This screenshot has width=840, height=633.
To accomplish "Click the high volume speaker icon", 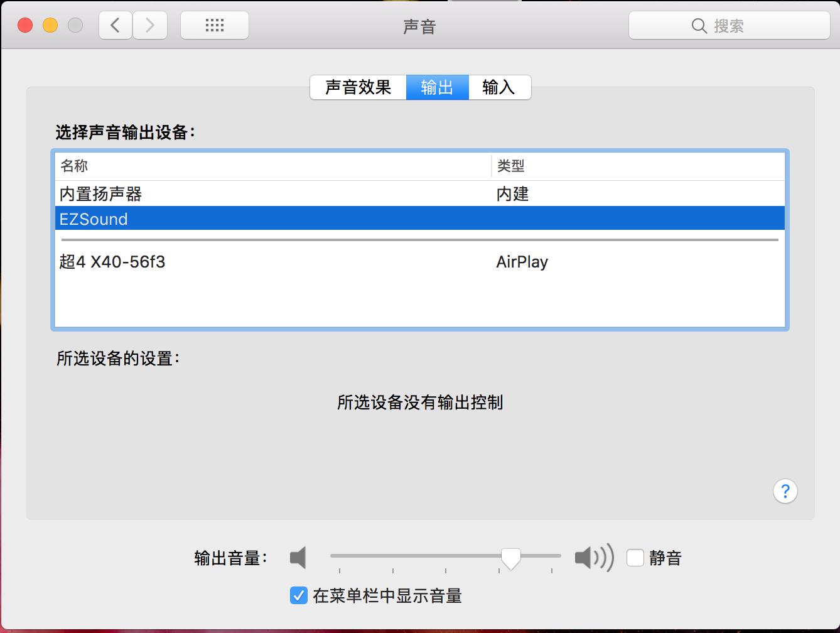I will (x=593, y=558).
